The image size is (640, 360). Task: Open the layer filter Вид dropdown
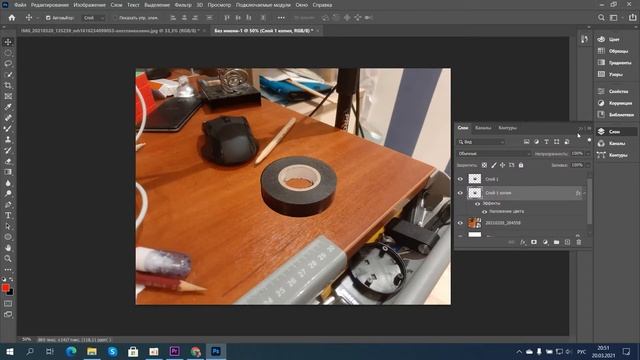coord(481,142)
